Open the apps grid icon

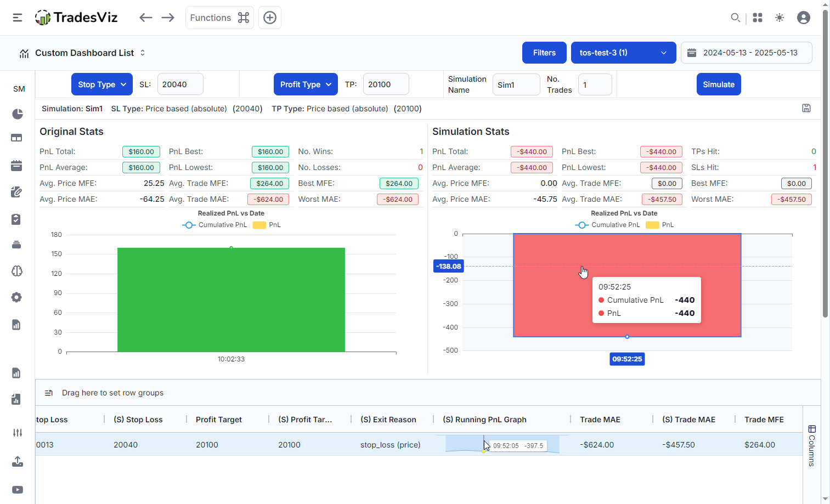[758, 18]
